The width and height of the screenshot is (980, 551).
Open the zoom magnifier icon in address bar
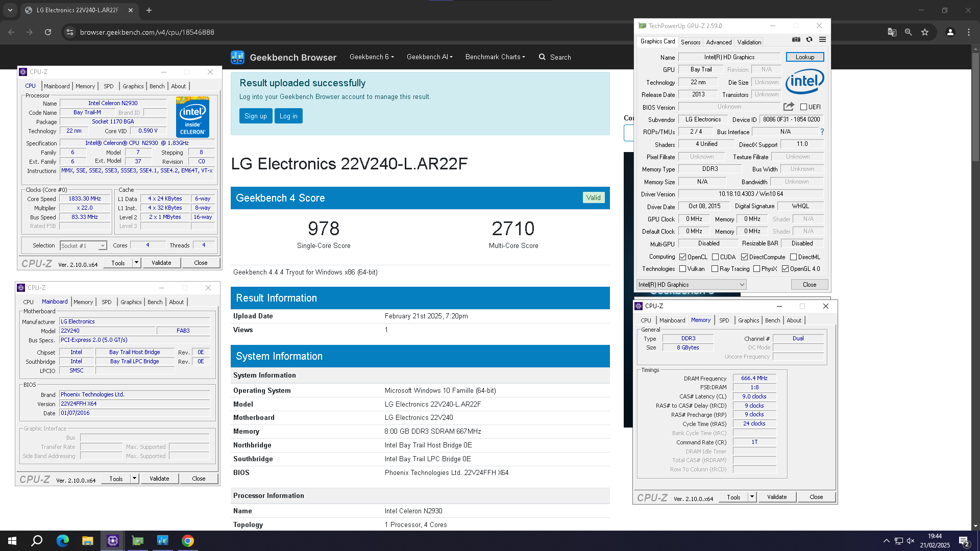pos(908,32)
